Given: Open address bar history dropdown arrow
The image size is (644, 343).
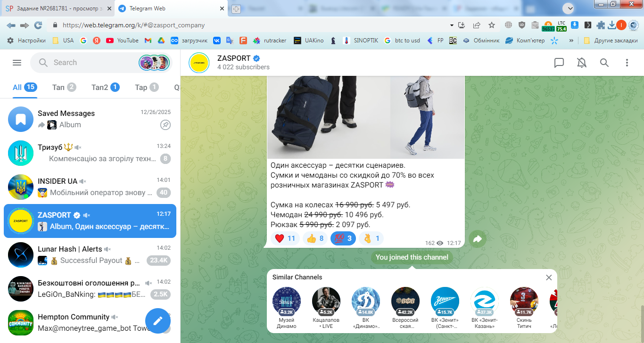Looking at the screenshot, I should pyautogui.click(x=452, y=25).
